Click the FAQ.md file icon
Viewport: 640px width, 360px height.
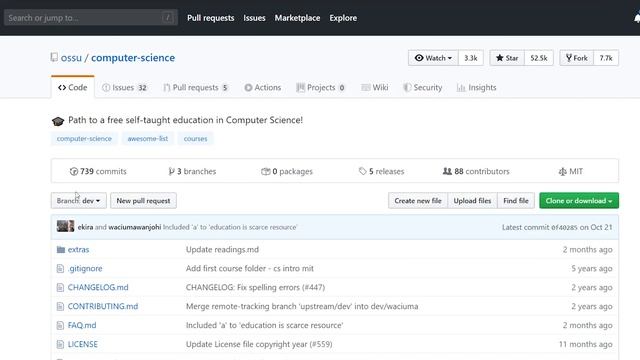(x=60, y=325)
